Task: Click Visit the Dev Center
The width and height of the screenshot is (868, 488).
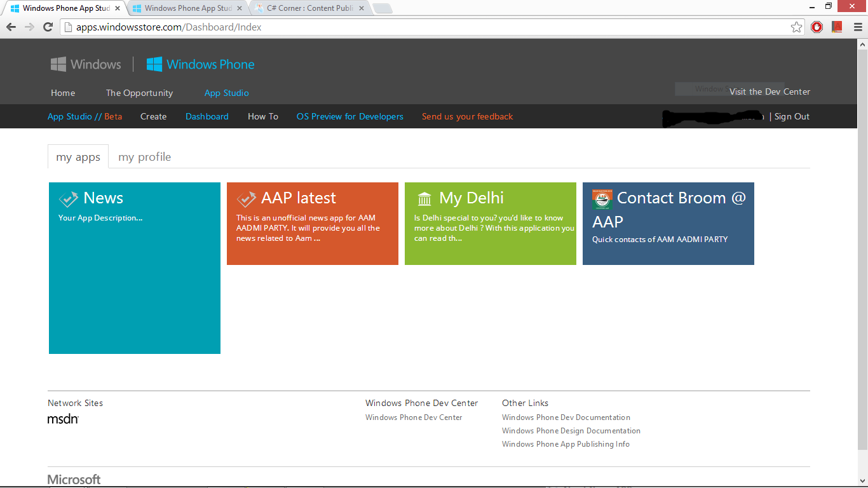Action: tap(770, 91)
